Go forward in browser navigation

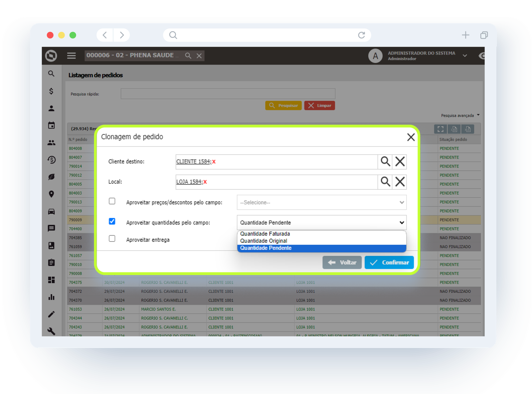122,35
